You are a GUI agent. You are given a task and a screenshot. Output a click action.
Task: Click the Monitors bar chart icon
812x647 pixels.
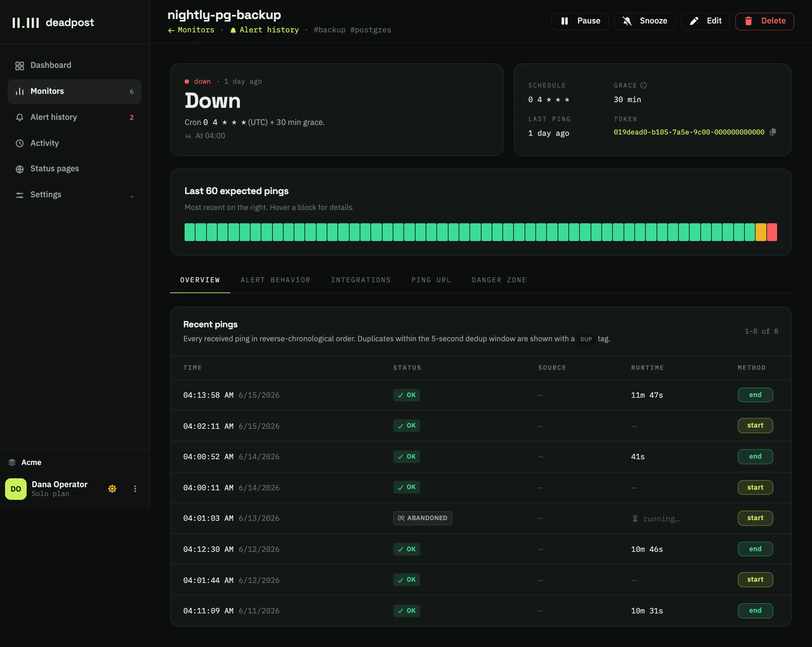click(x=20, y=92)
